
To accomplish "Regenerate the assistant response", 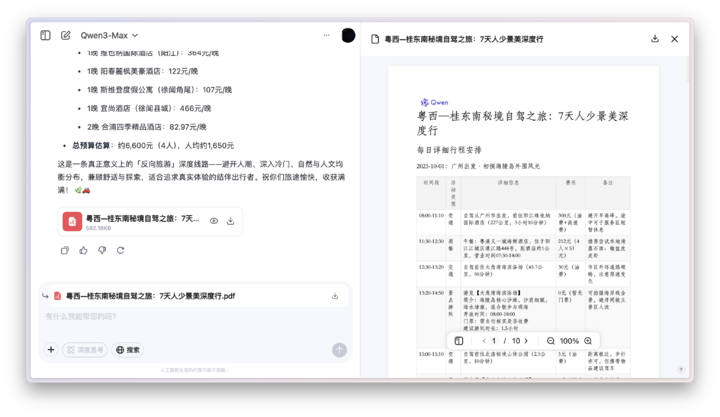I will pos(119,250).
